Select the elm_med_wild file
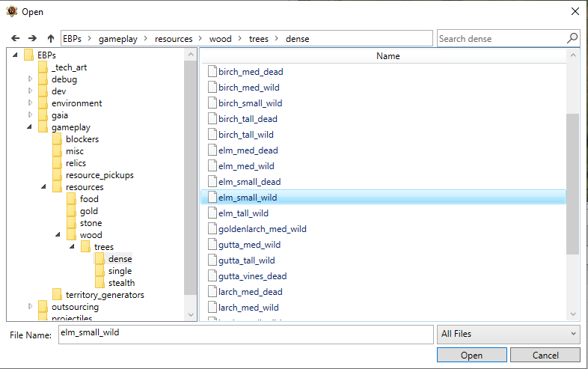Image resolution: width=588 pixels, height=369 pixels. [246, 166]
